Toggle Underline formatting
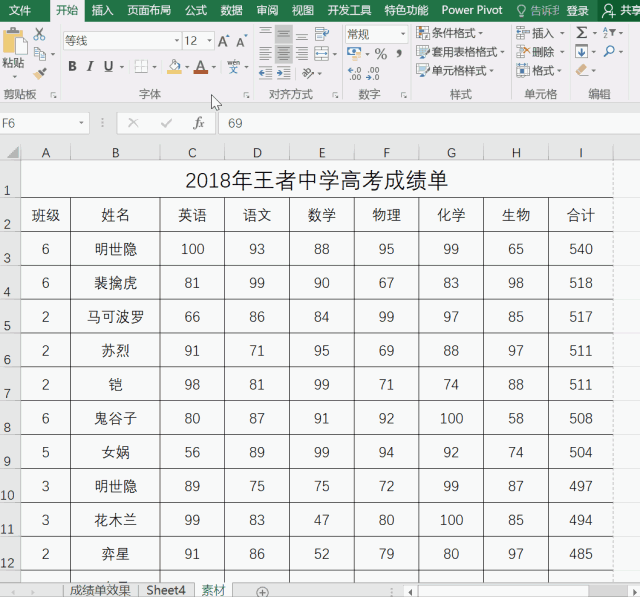640x597 pixels. pyautogui.click(x=108, y=66)
